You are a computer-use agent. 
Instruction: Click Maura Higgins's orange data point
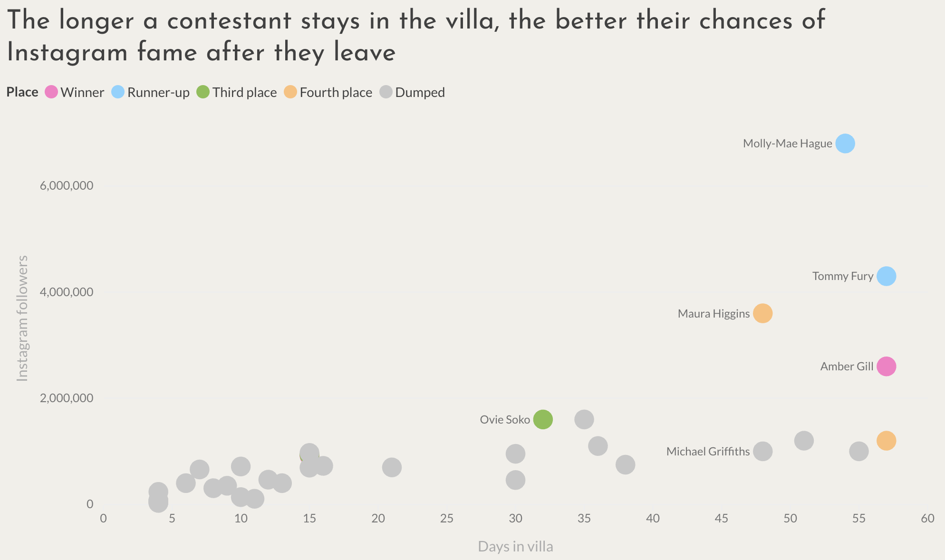(x=763, y=314)
